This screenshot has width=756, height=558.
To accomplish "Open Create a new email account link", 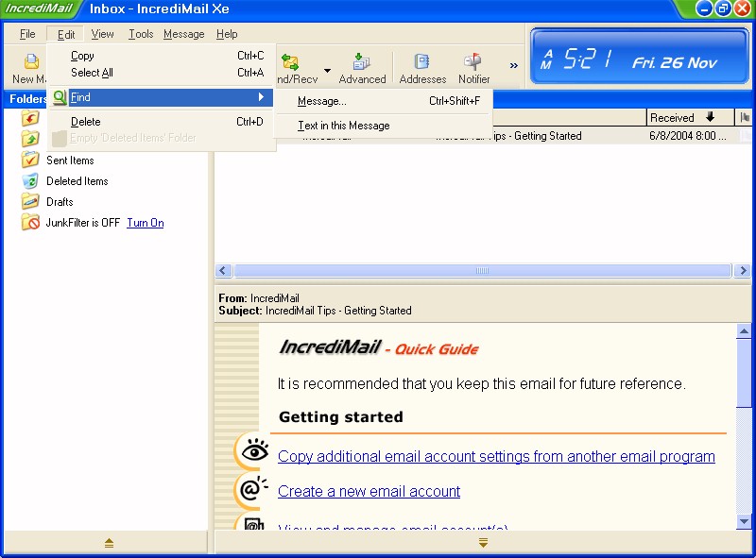I will [x=369, y=491].
